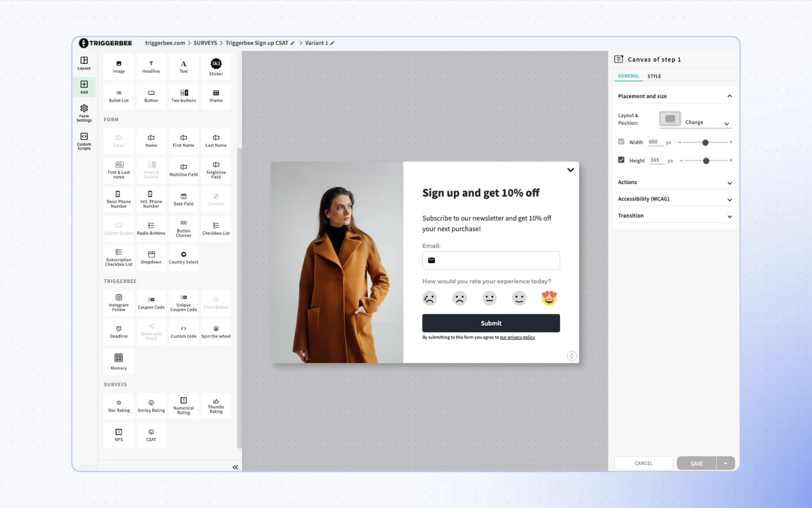The image size is (812, 508).
Task: Add a CSAT survey element
Action: 151,435
